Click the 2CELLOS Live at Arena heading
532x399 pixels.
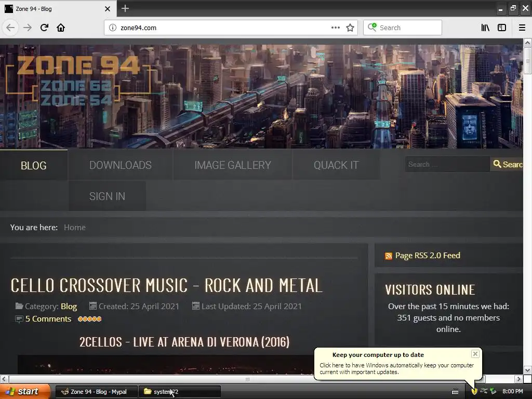point(184,342)
